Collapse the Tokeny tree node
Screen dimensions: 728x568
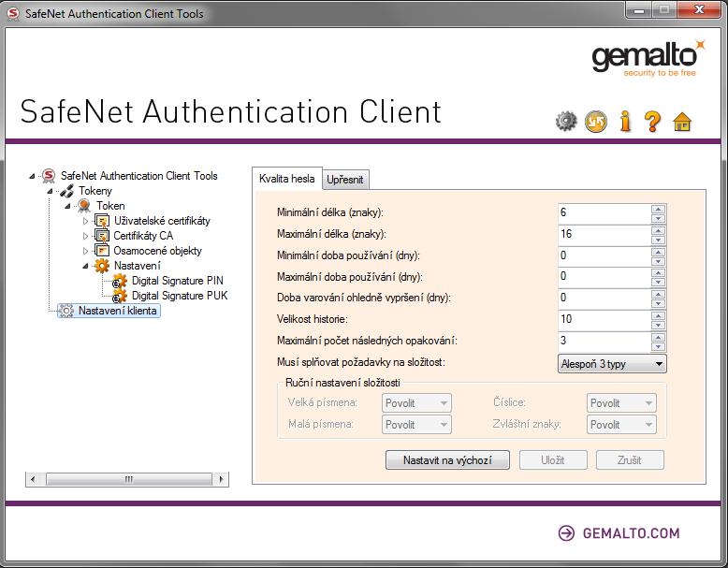[x=50, y=191]
